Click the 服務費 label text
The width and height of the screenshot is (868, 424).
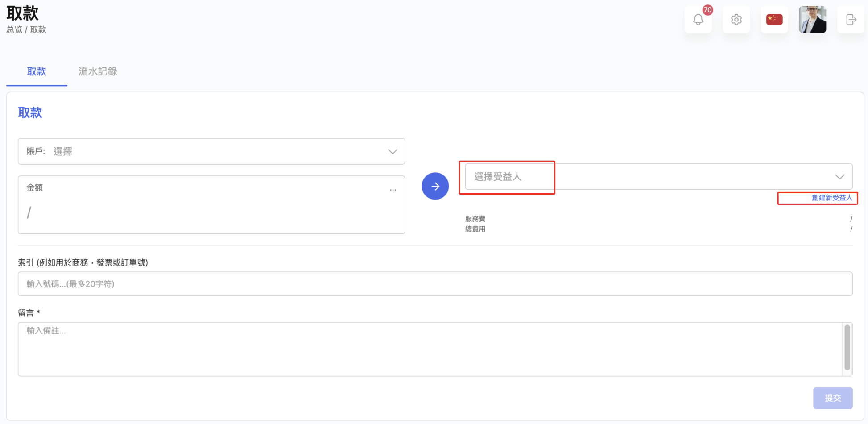[475, 219]
